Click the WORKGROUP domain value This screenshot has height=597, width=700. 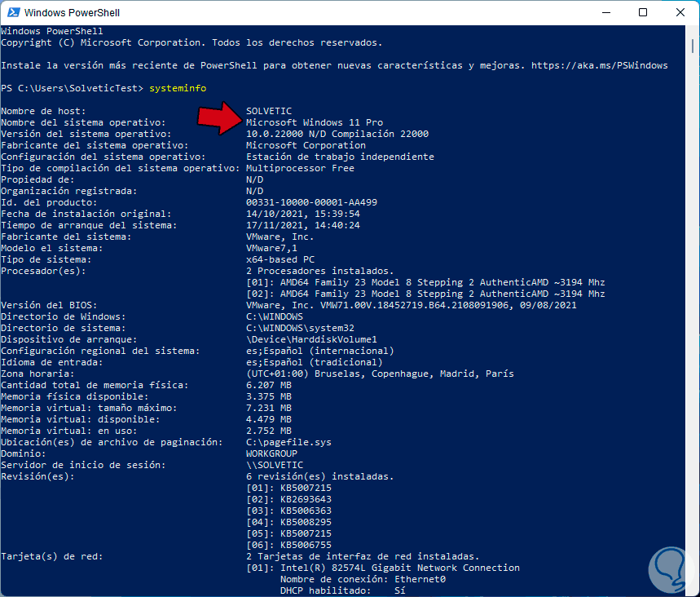(x=271, y=453)
